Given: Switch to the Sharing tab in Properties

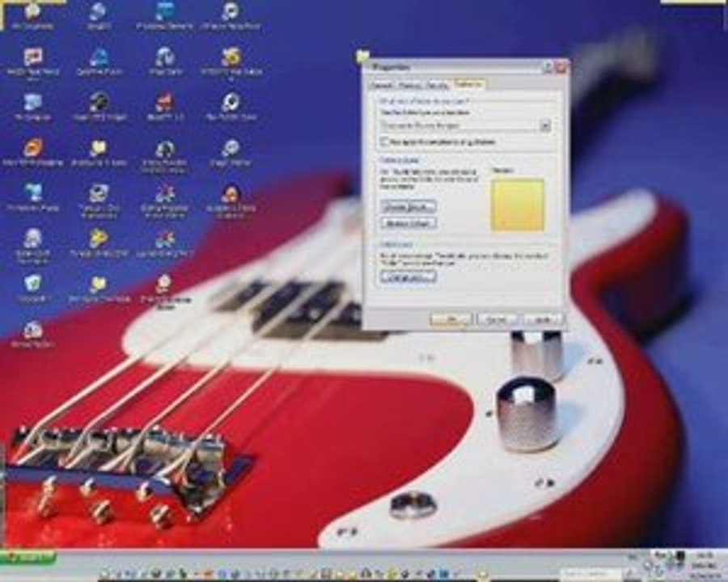Looking at the screenshot, I should point(410,86).
